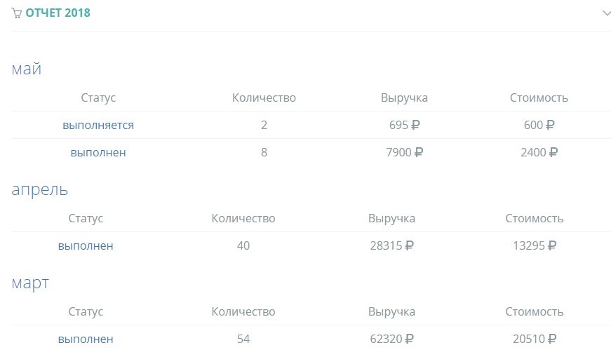Image resolution: width=611 pixels, height=364 pixels.
Task: Click the Количество column header in май table
Action: 264,97
